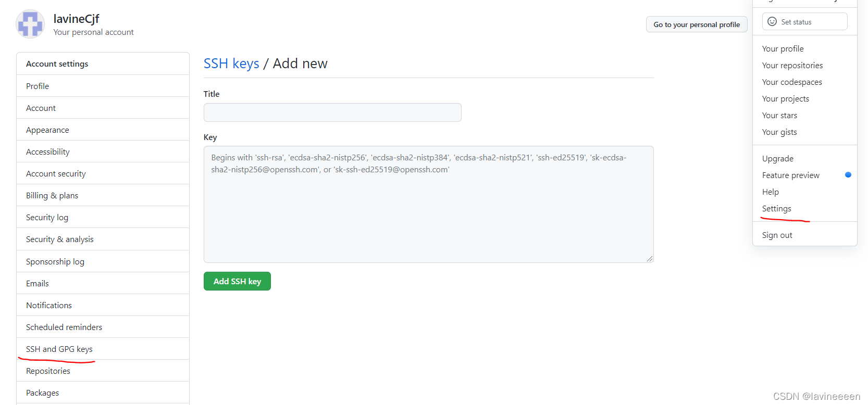The height and width of the screenshot is (405, 868).
Task: Open Notifications settings
Action: point(103,305)
